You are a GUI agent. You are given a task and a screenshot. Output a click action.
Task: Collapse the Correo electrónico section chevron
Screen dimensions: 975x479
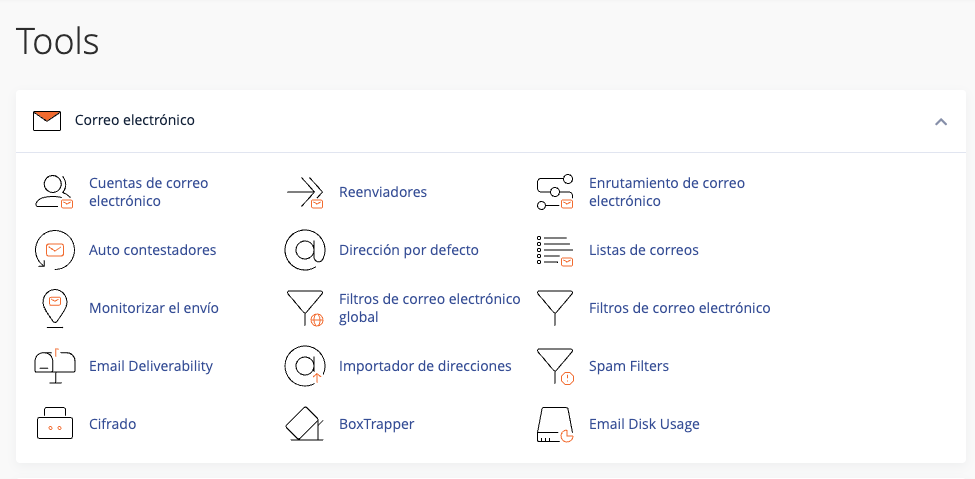(940, 121)
